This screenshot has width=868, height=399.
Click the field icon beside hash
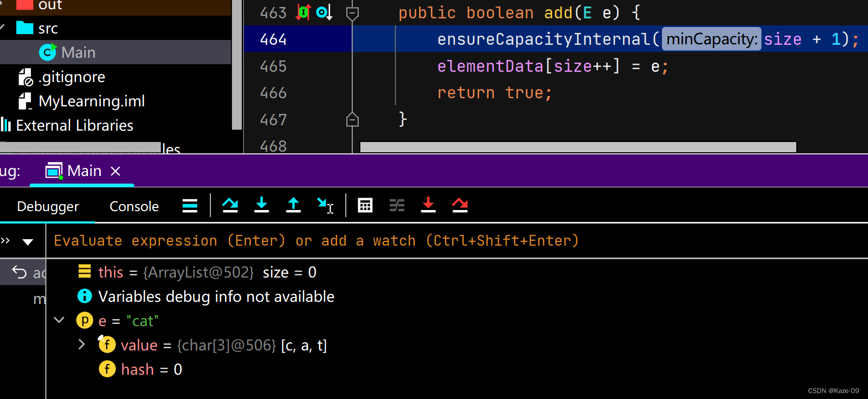(107, 369)
